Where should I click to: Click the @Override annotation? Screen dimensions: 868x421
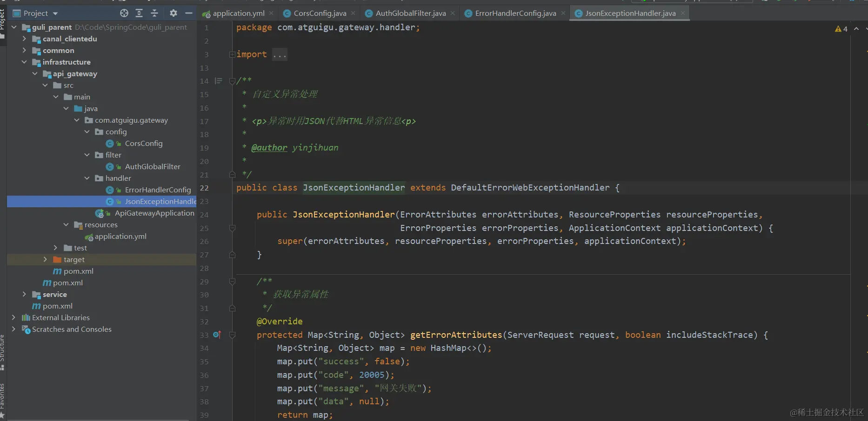point(280,322)
